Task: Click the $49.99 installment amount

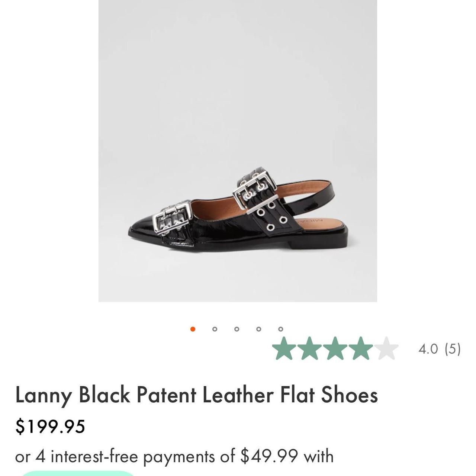Action: point(269,456)
